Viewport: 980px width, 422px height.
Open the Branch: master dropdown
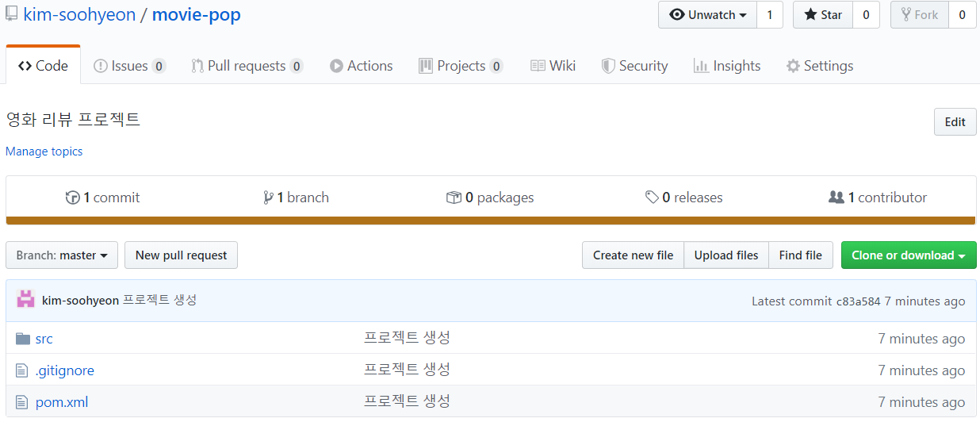62,255
